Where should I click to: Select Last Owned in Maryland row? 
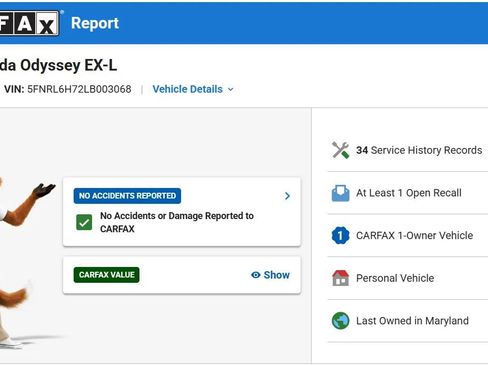(408, 321)
